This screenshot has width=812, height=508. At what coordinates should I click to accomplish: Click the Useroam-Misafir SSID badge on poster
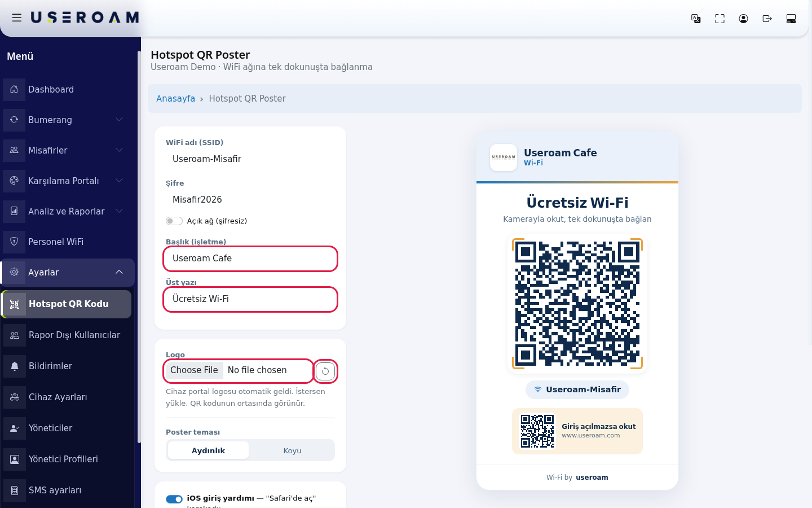click(x=577, y=389)
